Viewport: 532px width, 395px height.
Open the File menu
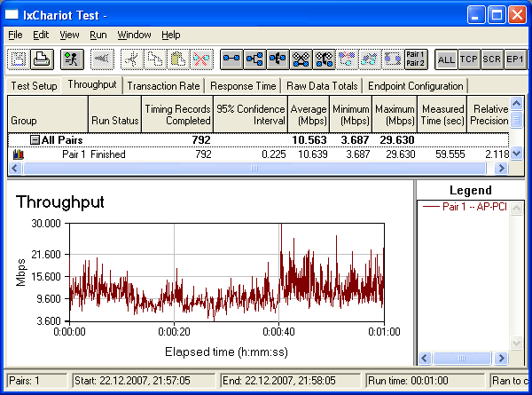coord(15,35)
